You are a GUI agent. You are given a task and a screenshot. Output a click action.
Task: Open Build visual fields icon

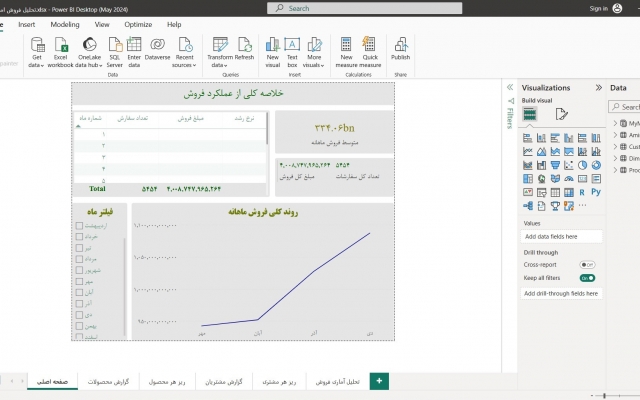(x=530, y=114)
